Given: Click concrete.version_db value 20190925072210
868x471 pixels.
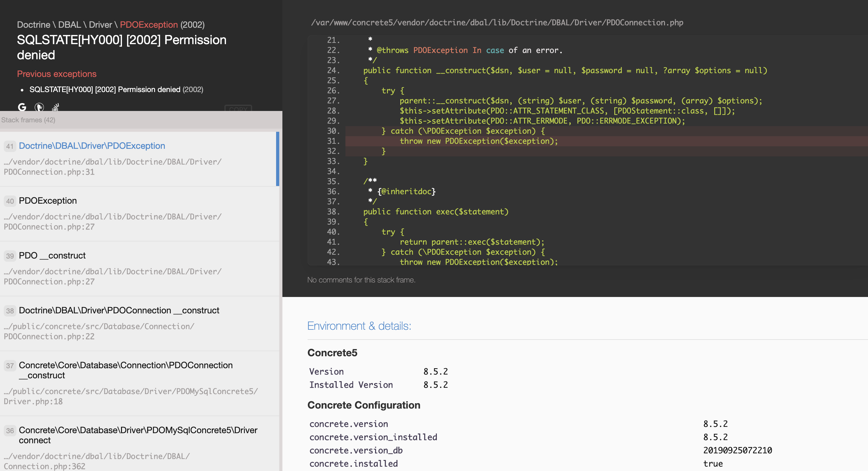Looking at the screenshot, I should coord(738,450).
